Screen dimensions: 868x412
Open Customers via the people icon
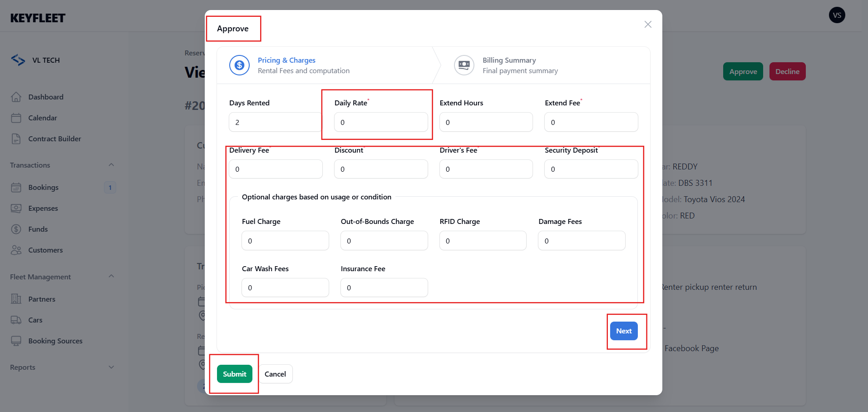pos(16,250)
